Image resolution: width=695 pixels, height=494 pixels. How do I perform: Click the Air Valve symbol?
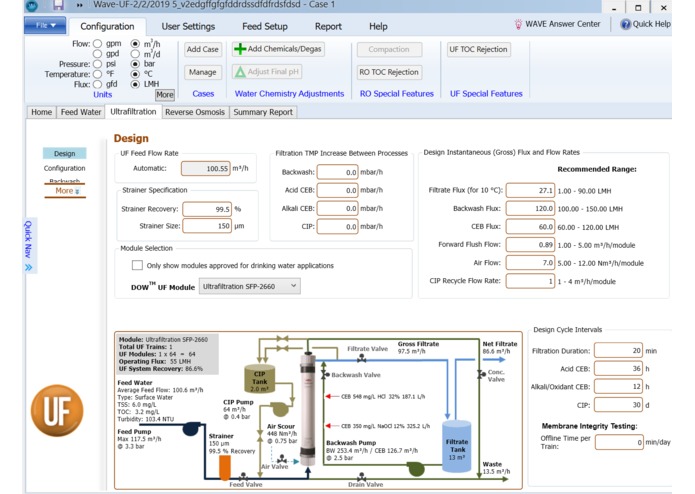click(x=282, y=458)
